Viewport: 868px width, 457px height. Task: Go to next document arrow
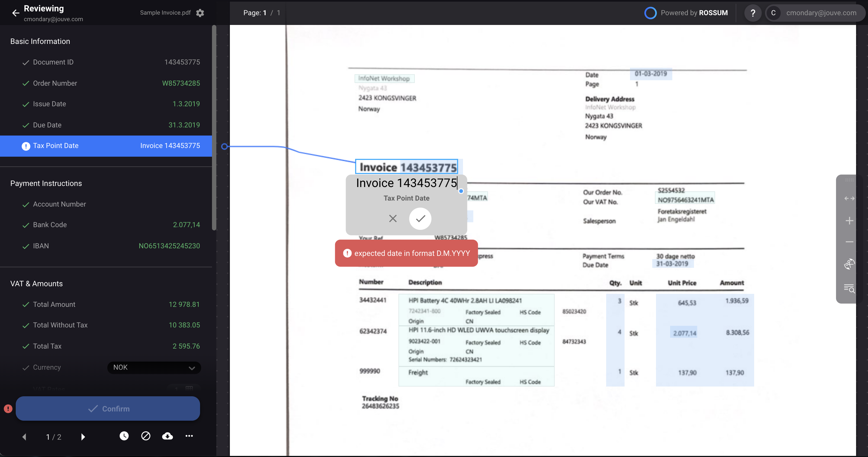pos(83,437)
